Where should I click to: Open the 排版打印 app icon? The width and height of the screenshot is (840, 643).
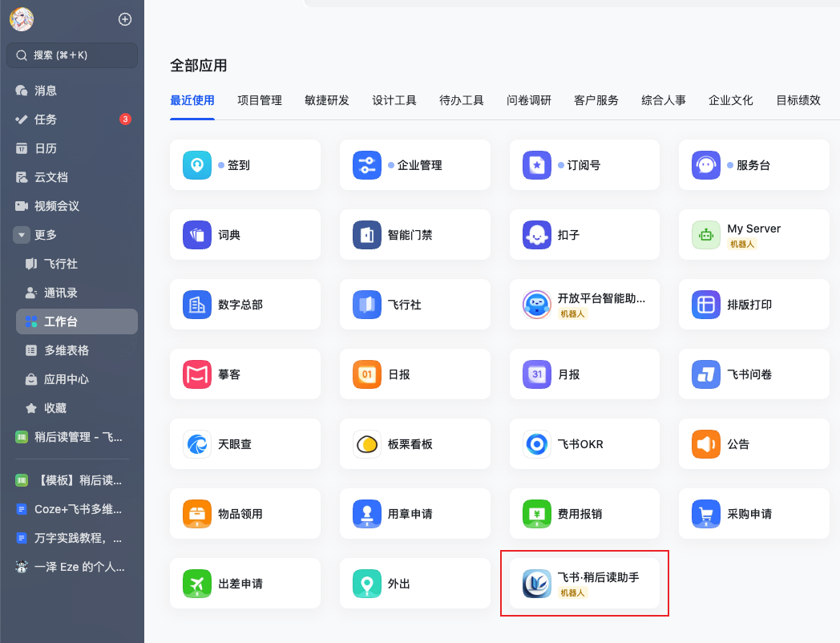click(x=705, y=305)
